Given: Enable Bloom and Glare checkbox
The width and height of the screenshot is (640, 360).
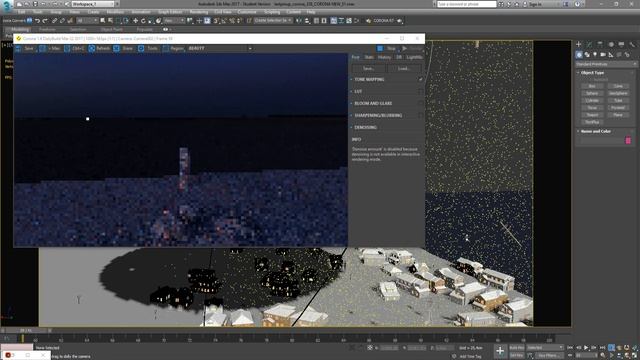Looking at the screenshot, I should [x=420, y=103].
